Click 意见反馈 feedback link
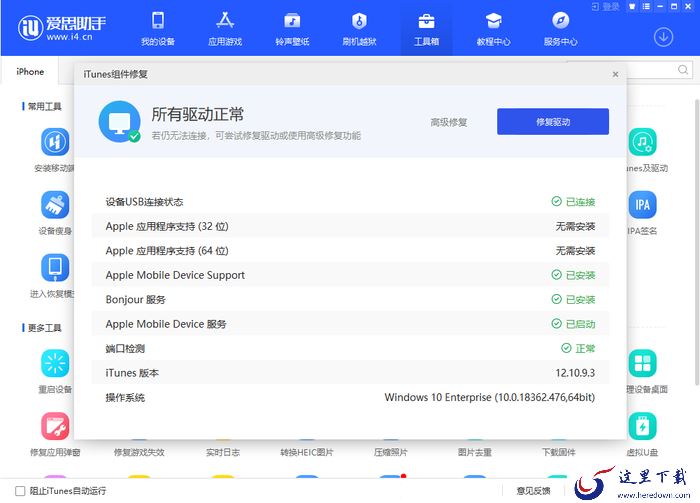Screen dimensions: 700x503 pos(533,491)
